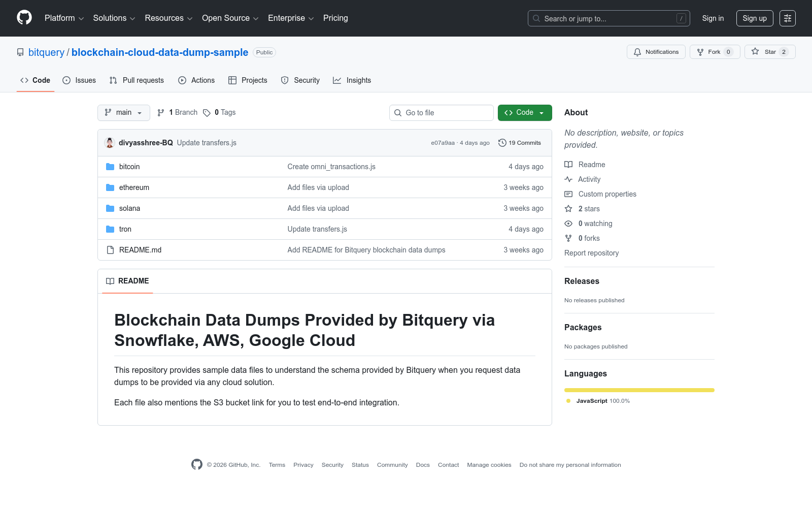Click the JavaScript language bar
The height and width of the screenshot is (508, 812).
[x=639, y=390]
